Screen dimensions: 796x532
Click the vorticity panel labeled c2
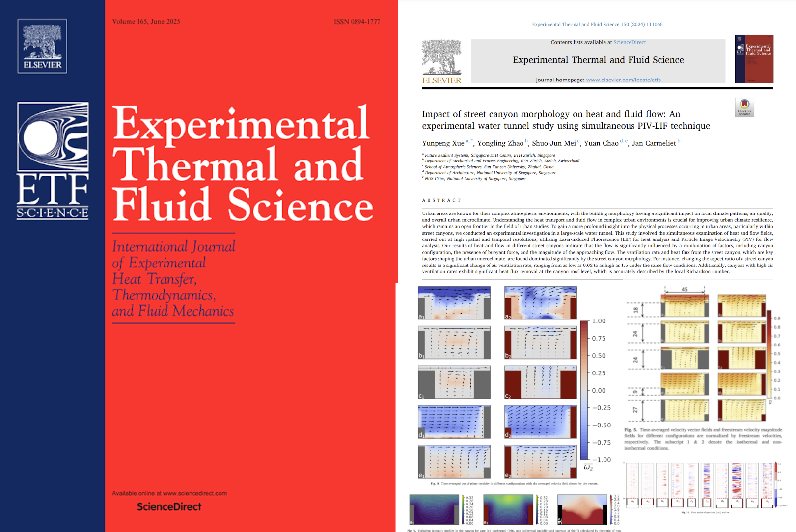[x=541, y=382]
